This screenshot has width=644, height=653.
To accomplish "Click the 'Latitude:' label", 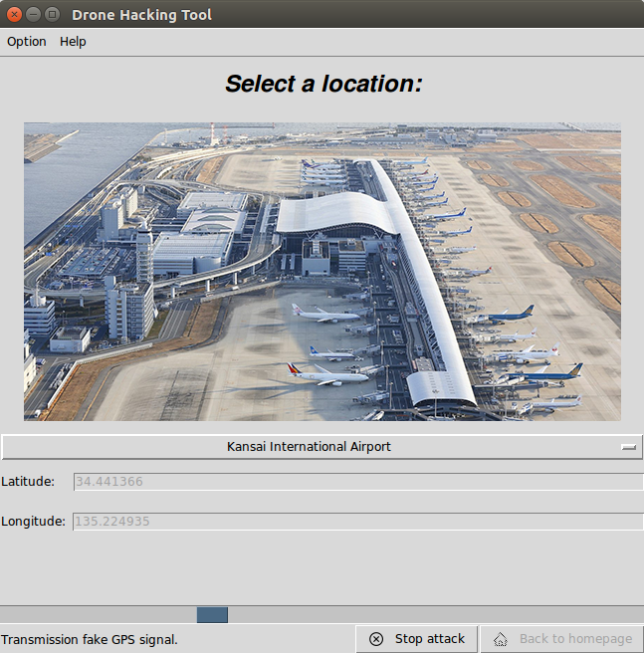I will pos(28,482).
